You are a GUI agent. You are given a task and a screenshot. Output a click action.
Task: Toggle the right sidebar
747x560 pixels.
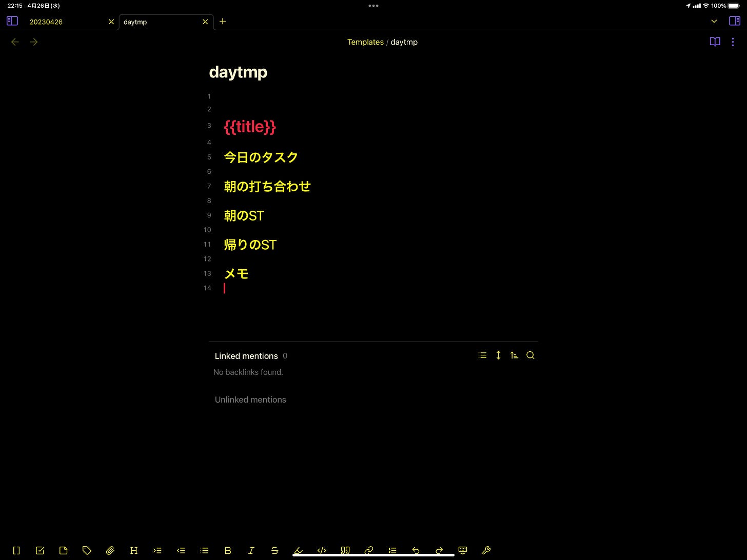735,21
